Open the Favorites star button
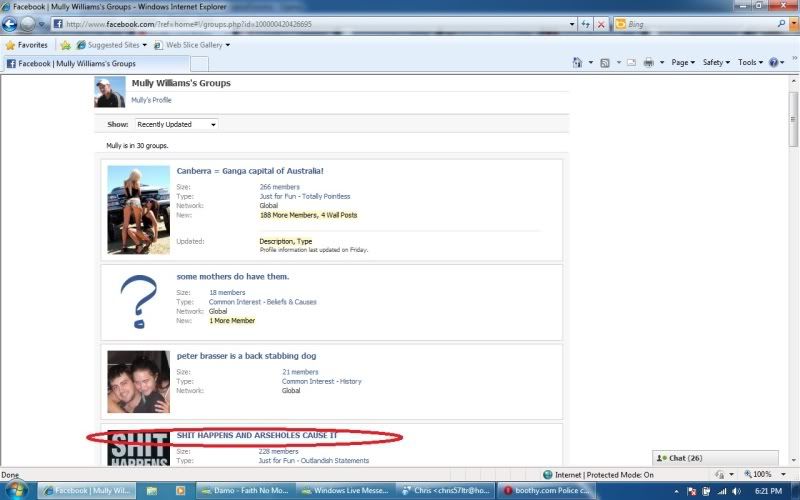The width and height of the screenshot is (800, 500). coord(26,45)
